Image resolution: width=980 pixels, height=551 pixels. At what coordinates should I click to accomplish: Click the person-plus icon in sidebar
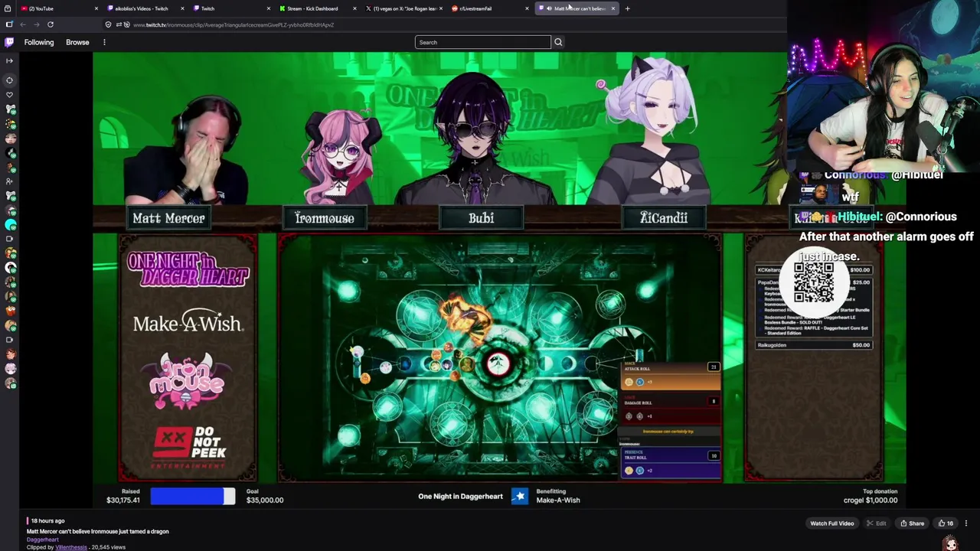pyautogui.click(x=9, y=181)
